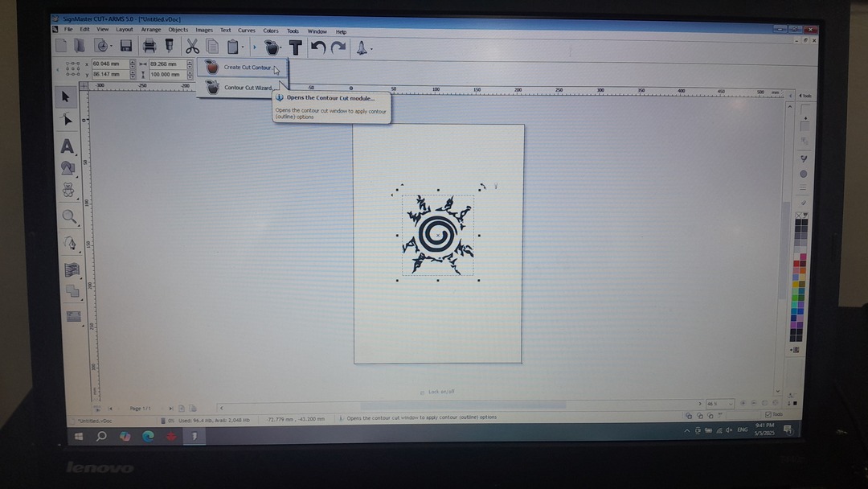
Task: Increase the X position stepper
Action: click(133, 61)
